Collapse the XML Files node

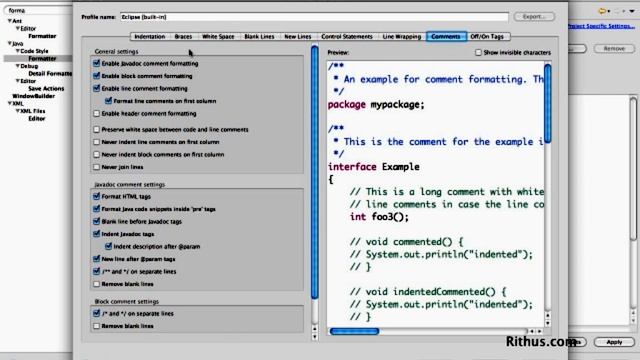coord(18,111)
